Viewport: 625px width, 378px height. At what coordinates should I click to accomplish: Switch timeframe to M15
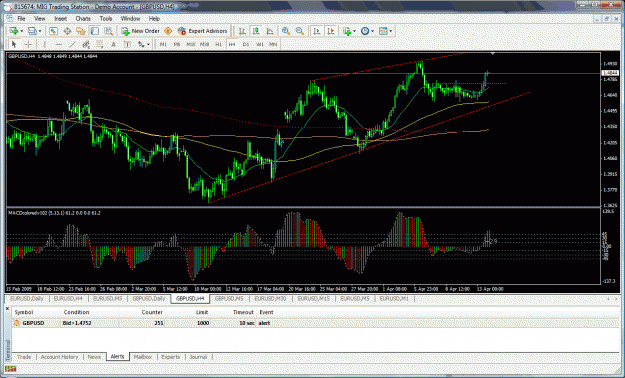coord(191,44)
